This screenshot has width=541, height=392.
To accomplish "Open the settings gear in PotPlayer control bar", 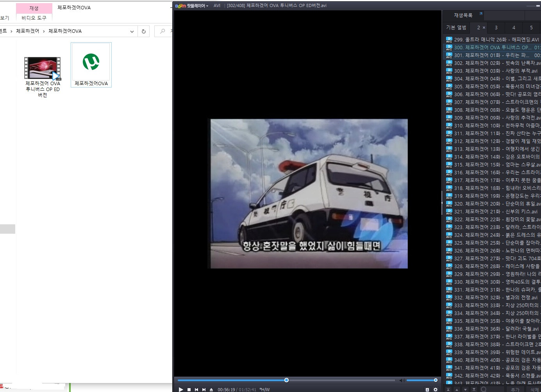I will 436,389.
